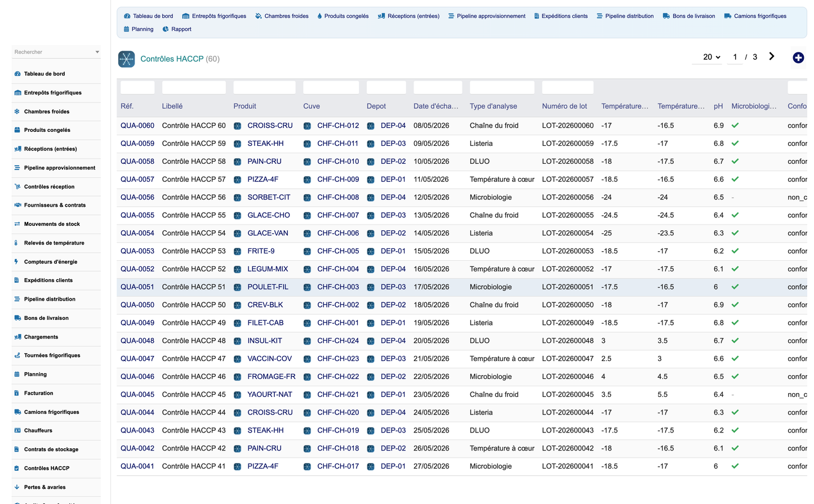The width and height of the screenshot is (814, 504).
Task: Open Camions frigorifiques sidebar icon
Action: coord(17,412)
